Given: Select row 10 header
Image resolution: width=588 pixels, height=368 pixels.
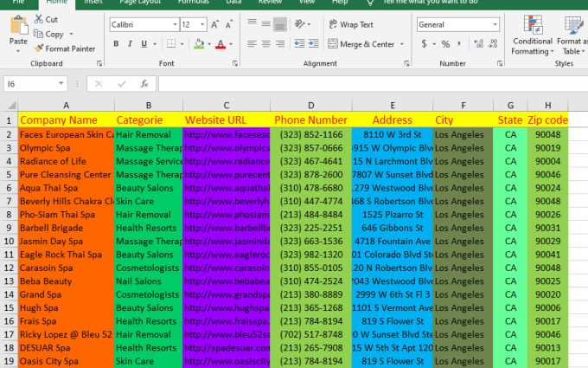Looking at the screenshot, I should click(9, 241).
